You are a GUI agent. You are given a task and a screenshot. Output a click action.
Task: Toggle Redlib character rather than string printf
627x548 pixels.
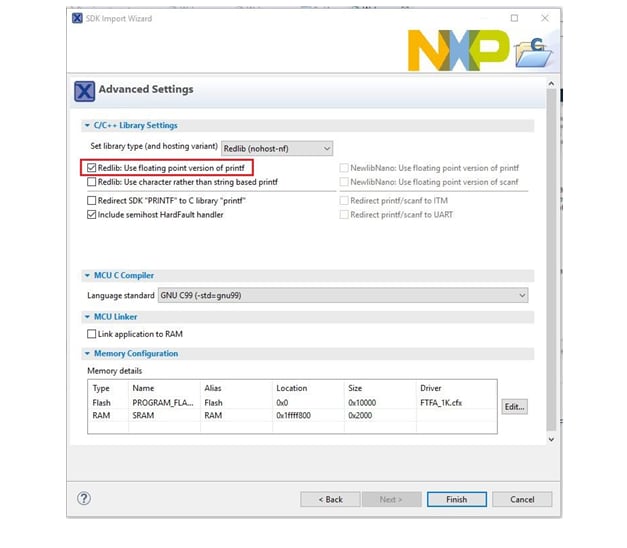(x=92, y=182)
